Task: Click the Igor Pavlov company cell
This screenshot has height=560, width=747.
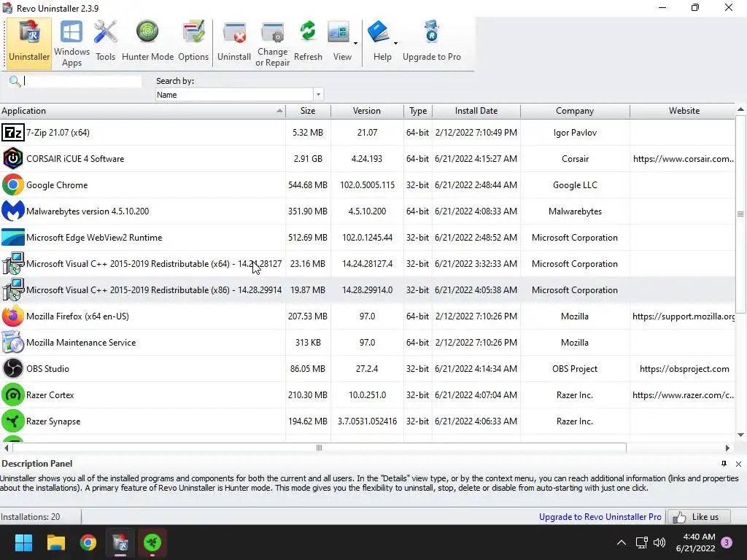Action: pyautogui.click(x=575, y=133)
